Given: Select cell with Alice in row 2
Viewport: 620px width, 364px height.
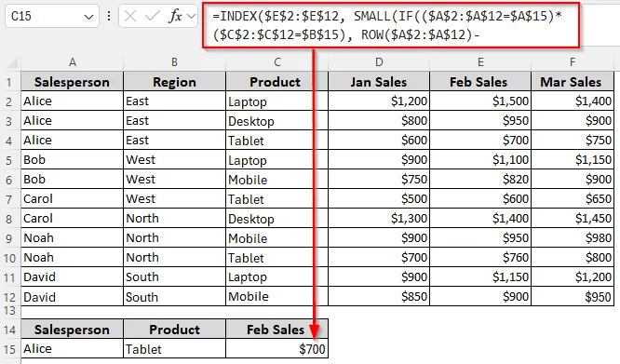Looking at the screenshot, I should coord(73,101).
